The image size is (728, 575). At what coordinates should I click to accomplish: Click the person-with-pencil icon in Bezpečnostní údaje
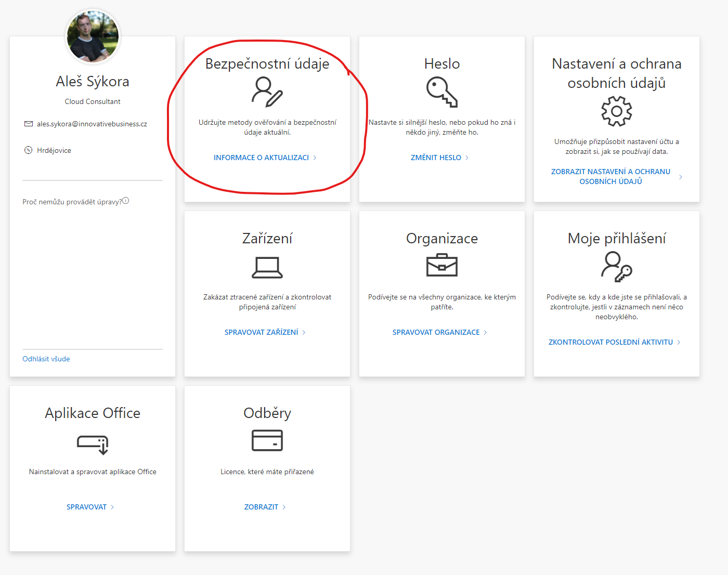267,92
